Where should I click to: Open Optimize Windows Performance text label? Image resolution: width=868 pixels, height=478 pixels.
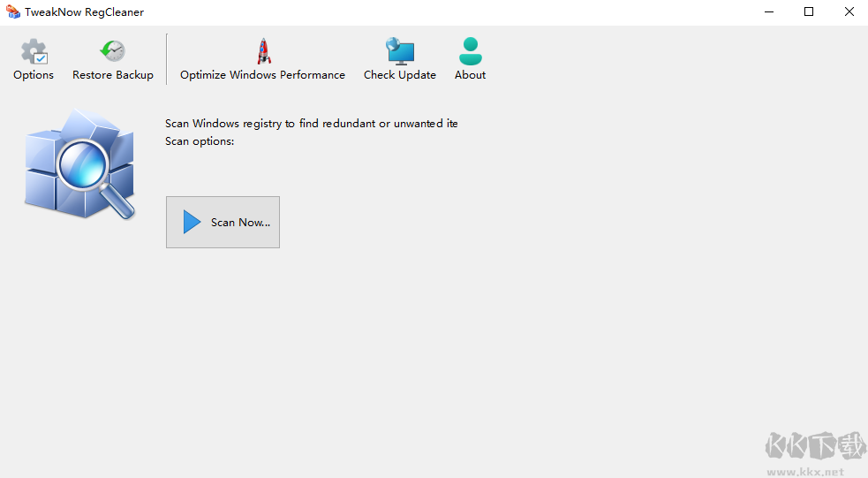(x=262, y=75)
